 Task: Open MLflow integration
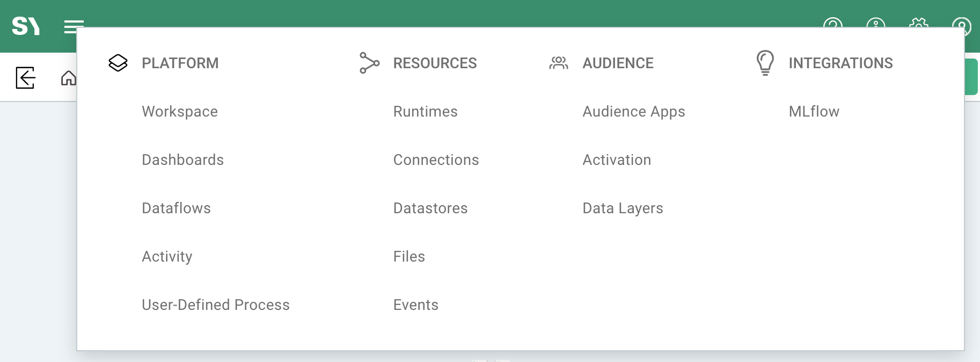814,111
